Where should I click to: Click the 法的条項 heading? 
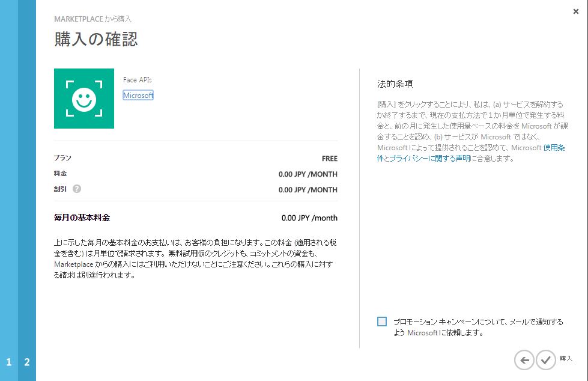click(x=395, y=84)
